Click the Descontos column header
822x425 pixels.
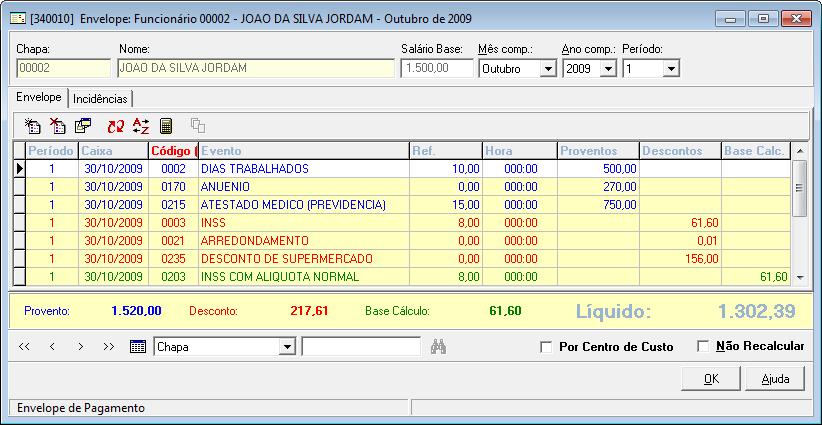(680, 151)
